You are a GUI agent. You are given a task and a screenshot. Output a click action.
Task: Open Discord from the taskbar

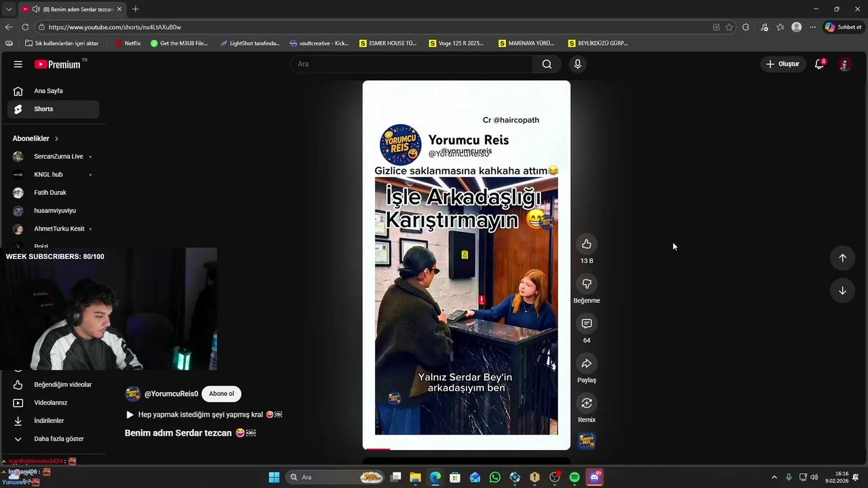pos(595,477)
